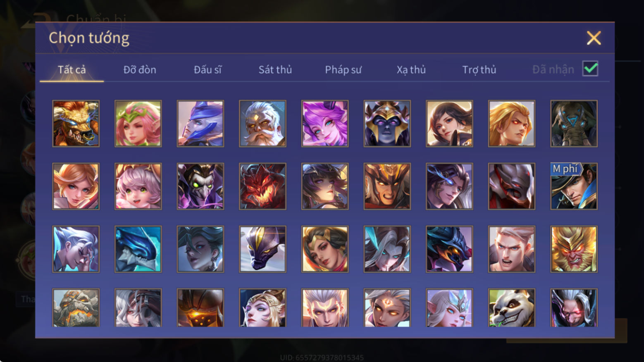Select the black panther hero portrait
Image resolution: width=644 pixels, height=362 pixels.
pyautogui.click(x=262, y=249)
